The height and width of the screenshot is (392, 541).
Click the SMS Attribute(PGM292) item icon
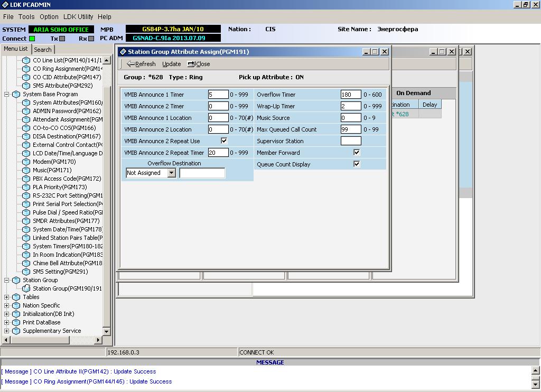pos(26,86)
